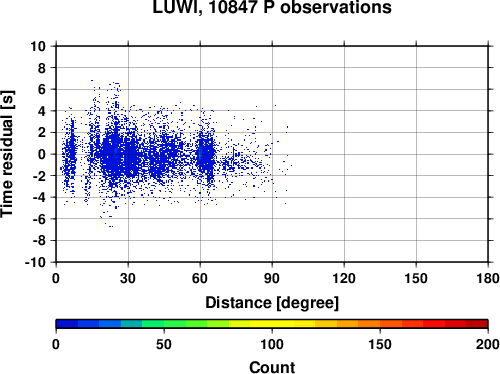The height and width of the screenshot is (374, 500).
Task: Click the plot title LUWI P observations
Action: [x=272, y=7]
